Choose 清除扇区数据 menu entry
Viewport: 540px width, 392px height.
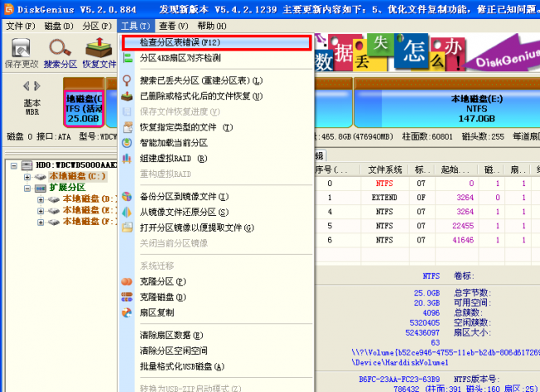(x=217, y=336)
